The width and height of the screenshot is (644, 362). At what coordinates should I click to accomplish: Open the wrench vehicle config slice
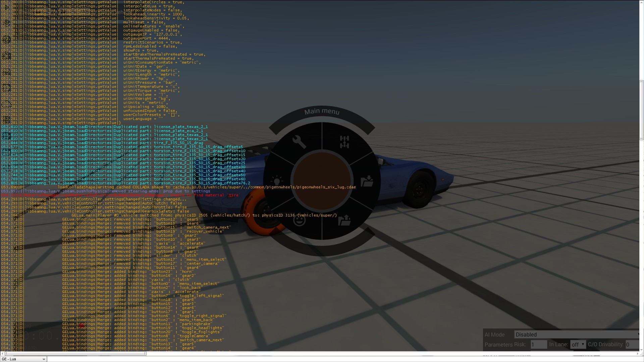coord(299,142)
